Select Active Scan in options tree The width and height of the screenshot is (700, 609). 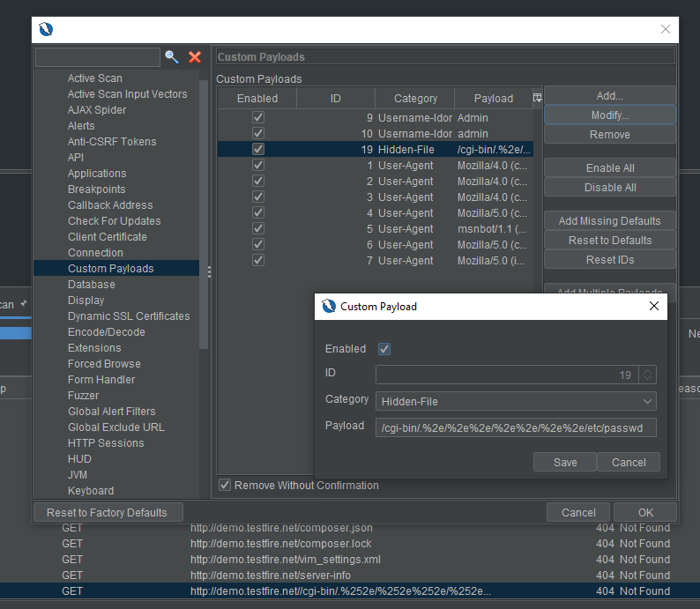tap(94, 78)
